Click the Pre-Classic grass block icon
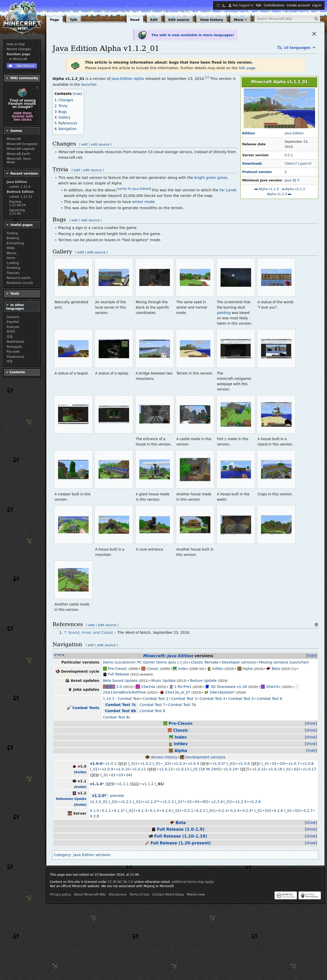This screenshot has width=327, height=980. pyautogui.click(x=105, y=668)
